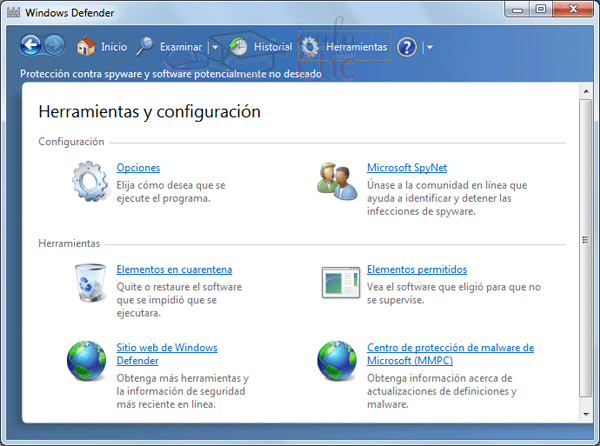Click the gear icon beside Opciones

88,180
